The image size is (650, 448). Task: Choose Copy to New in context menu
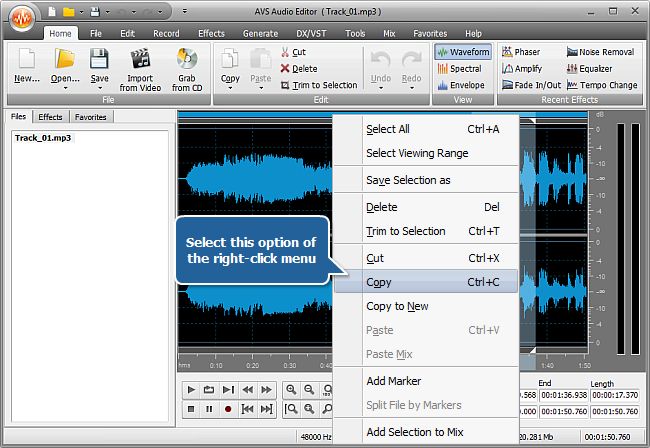click(x=426, y=306)
